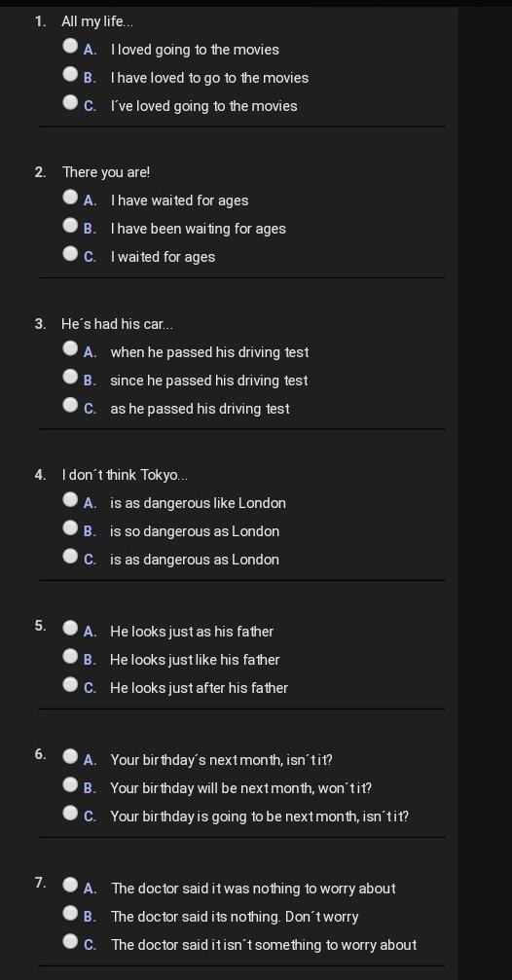Choose 'He looks just like his father'

(70, 656)
